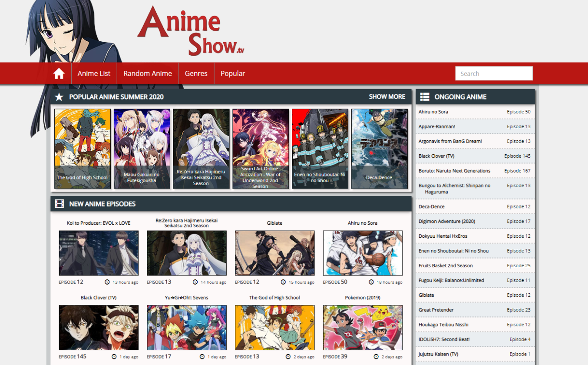
Task: Click the clock icon next to 18 hours ago
Action: click(371, 282)
